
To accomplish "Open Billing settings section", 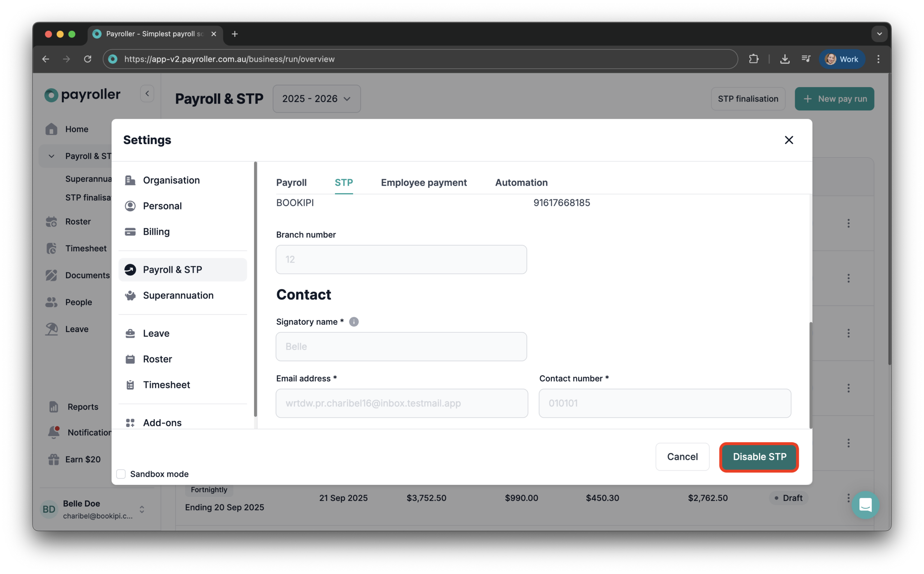I will (x=182, y=232).
